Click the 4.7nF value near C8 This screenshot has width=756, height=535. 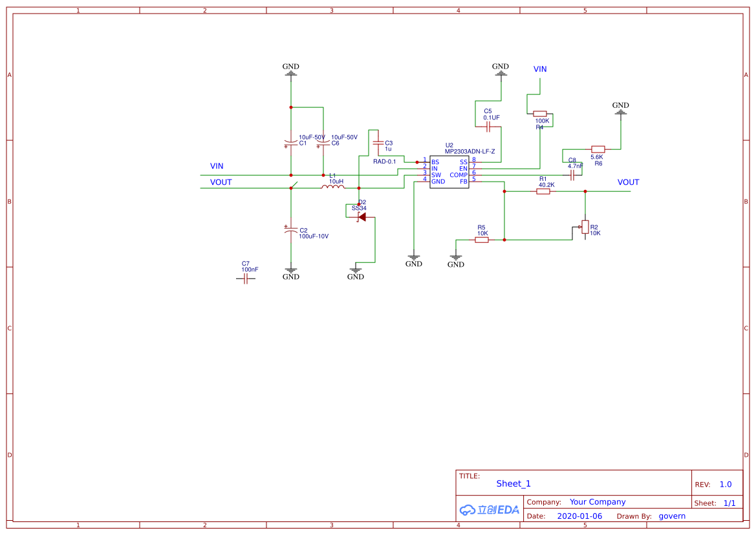[575, 166]
